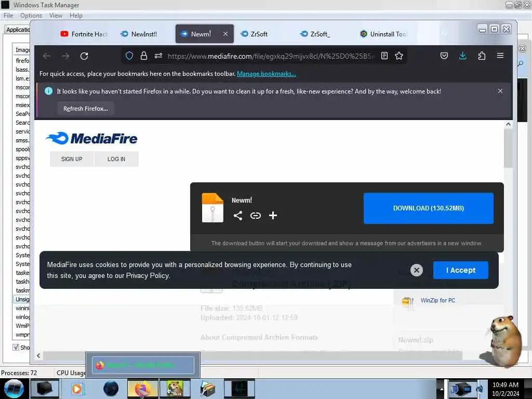
Task: Click SIGN UP on MediaFire
Action: [72, 159]
